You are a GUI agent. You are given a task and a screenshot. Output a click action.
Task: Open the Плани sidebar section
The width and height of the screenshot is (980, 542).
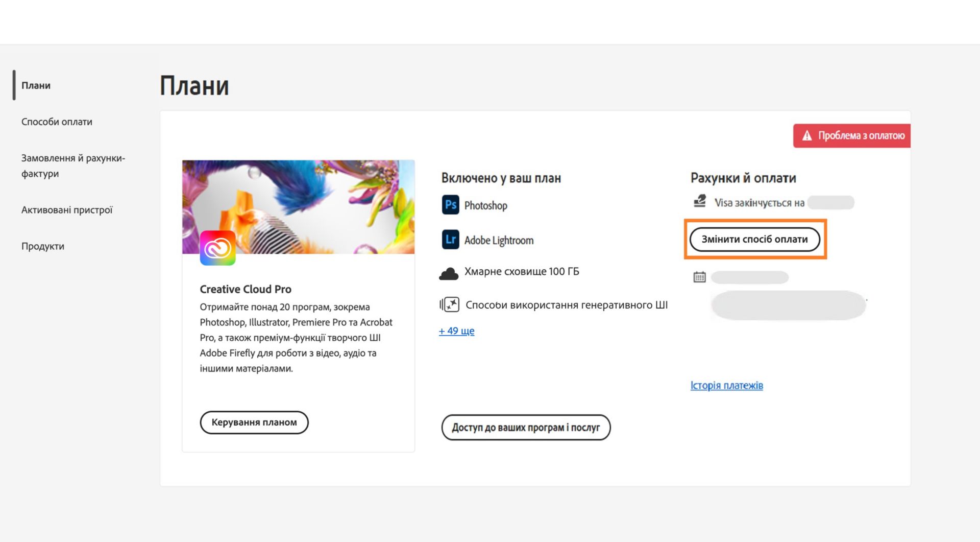point(36,85)
